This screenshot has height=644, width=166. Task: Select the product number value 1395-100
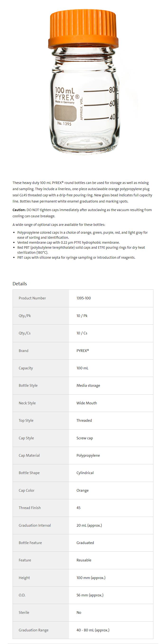pos(83,298)
